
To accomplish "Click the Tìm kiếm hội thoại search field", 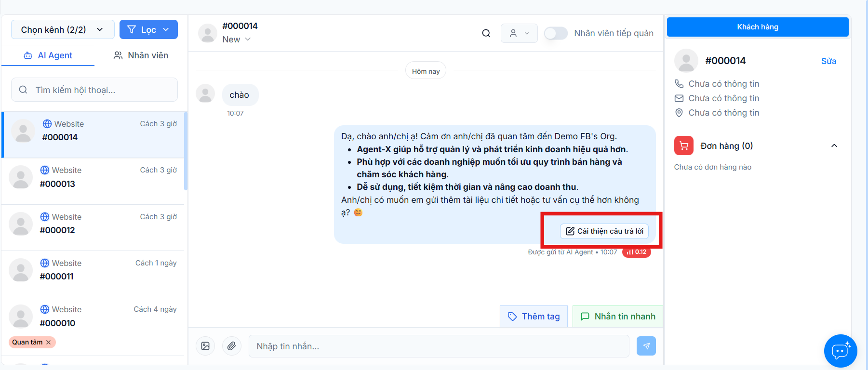I will 94,90.
